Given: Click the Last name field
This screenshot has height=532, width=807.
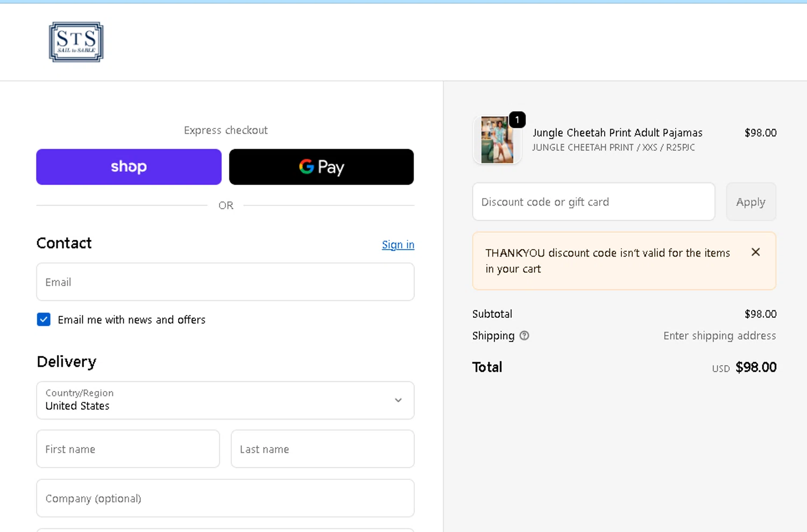Looking at the screenshot, I should [x=322, y=449].
